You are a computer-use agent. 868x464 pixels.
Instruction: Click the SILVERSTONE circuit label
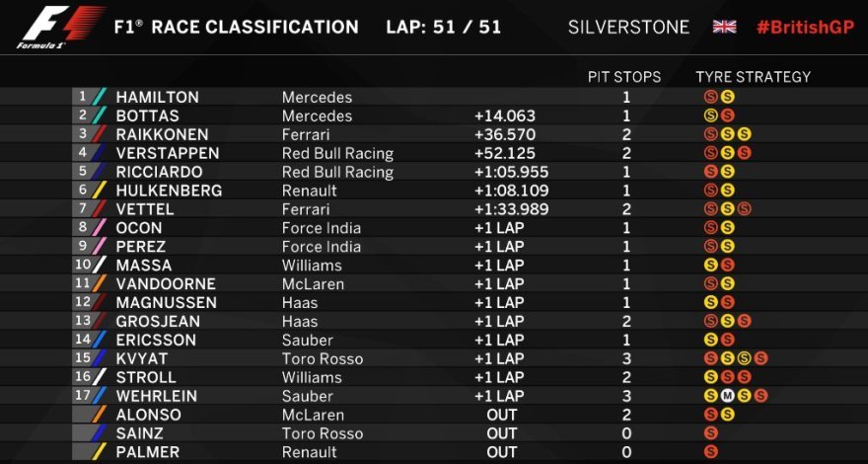(628, 27)
